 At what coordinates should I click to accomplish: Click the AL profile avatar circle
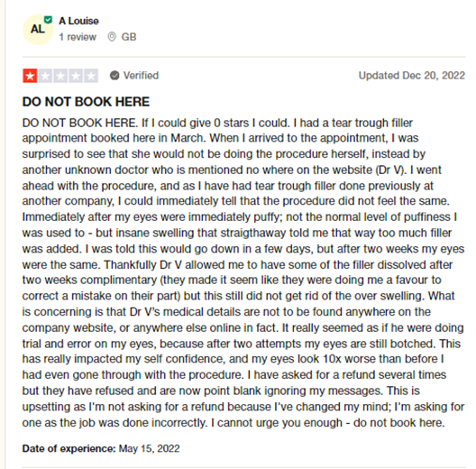coord(38,30)
